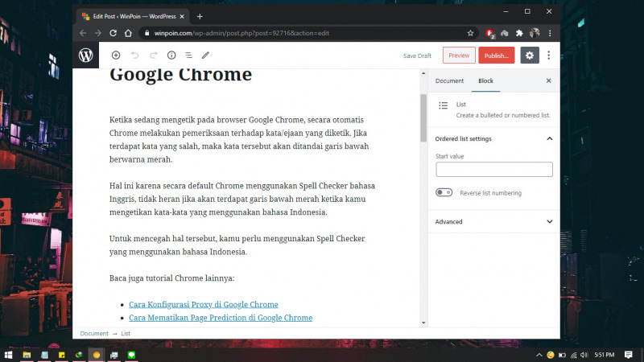The width and height of the screenshot is (644, 362).
Task: Undo the last edit
Action: click(134, 55)
